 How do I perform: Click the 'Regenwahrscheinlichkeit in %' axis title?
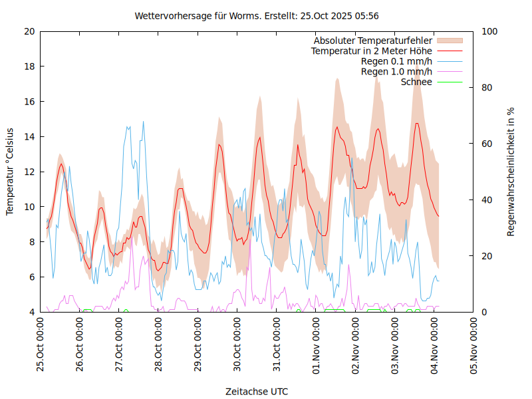(x=511, y=172)
